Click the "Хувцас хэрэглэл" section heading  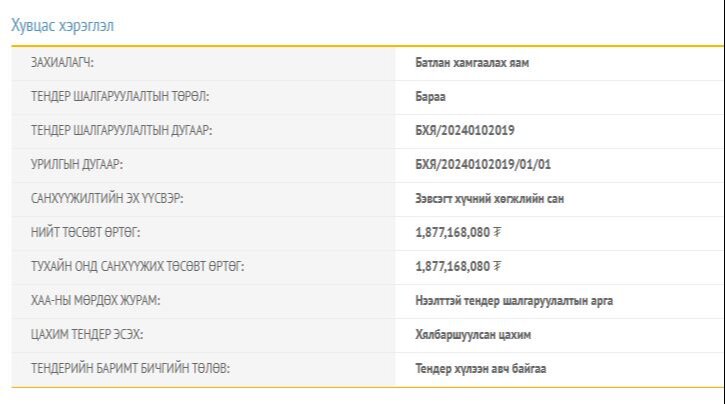click(x=62, y=25)
